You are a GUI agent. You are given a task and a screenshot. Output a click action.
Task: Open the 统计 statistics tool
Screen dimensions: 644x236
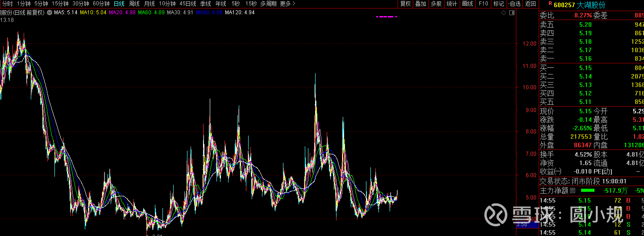[452, 4]
